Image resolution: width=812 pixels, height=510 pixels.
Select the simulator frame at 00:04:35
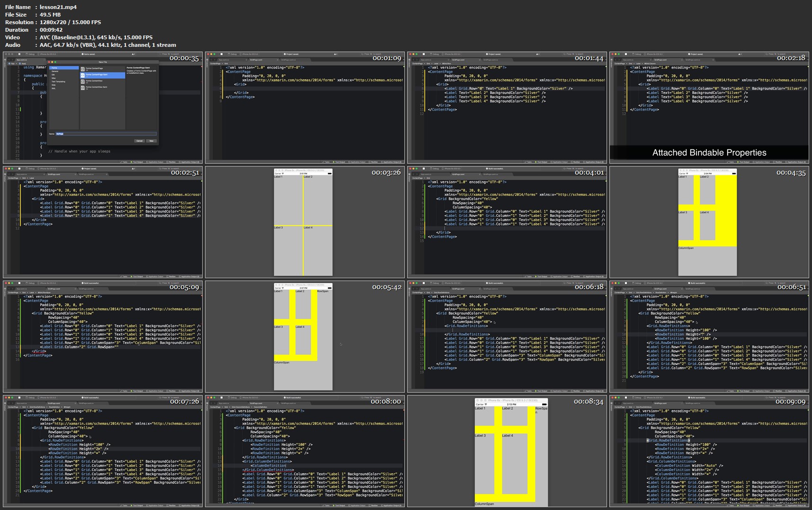709,222
